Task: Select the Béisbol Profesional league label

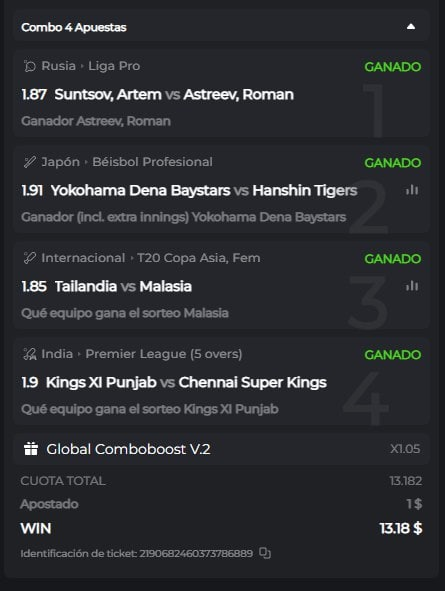Action: (x=152, y=162)
